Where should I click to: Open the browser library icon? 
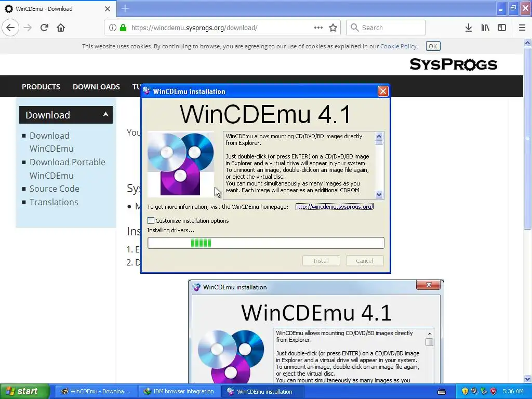coord(485,28)
